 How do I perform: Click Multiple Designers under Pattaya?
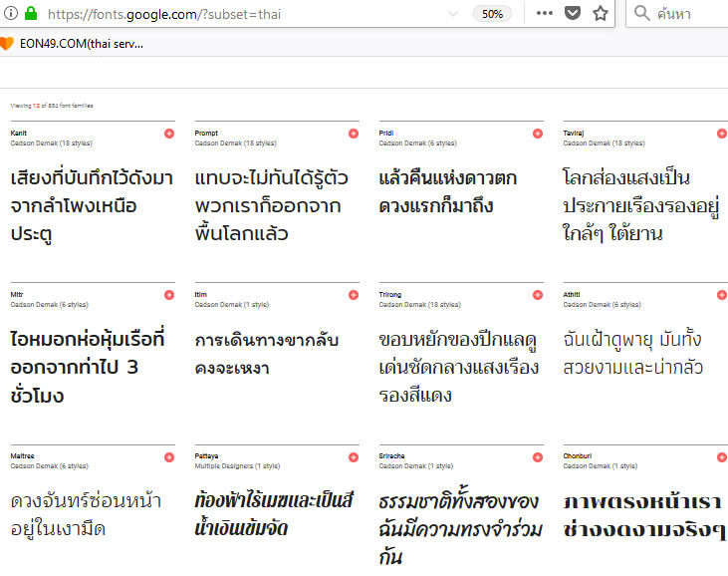(x=237, y=466)
